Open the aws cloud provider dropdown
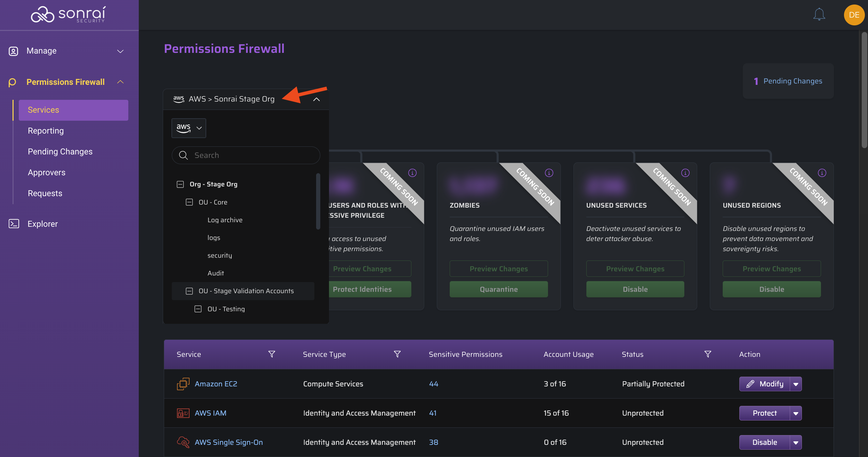 point(189,128)
